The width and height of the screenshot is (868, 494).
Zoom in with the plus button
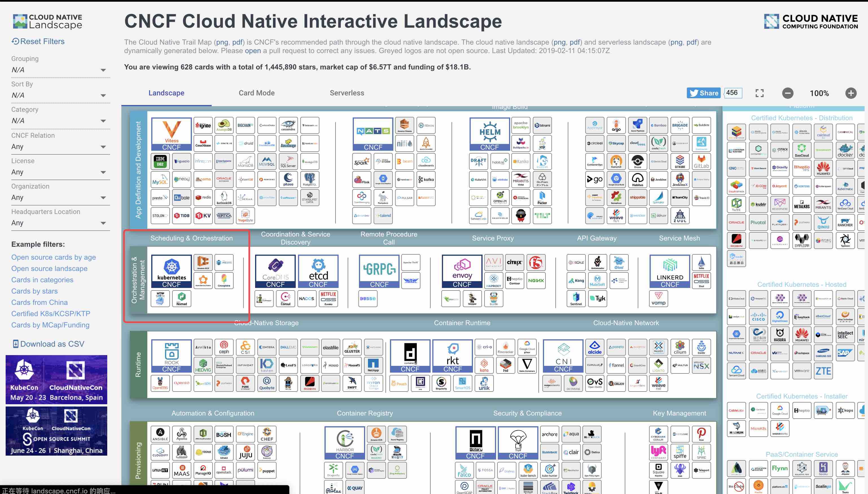point(851,93)
